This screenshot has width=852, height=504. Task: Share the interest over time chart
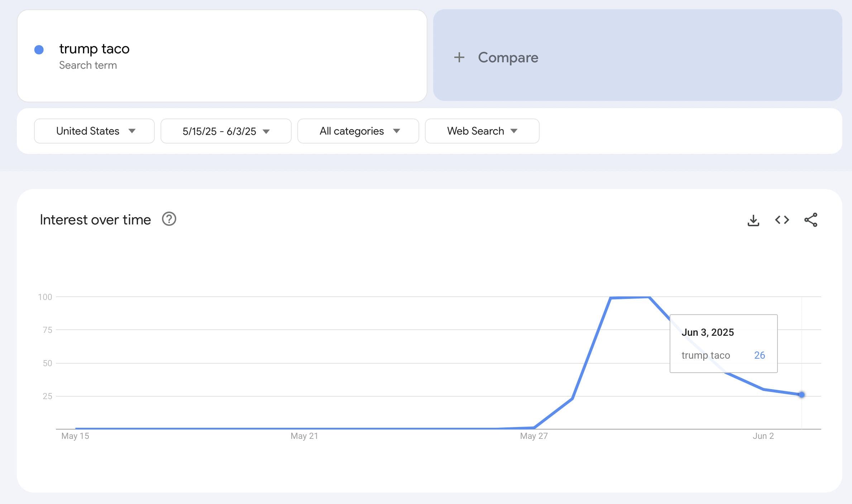(810, 220)
